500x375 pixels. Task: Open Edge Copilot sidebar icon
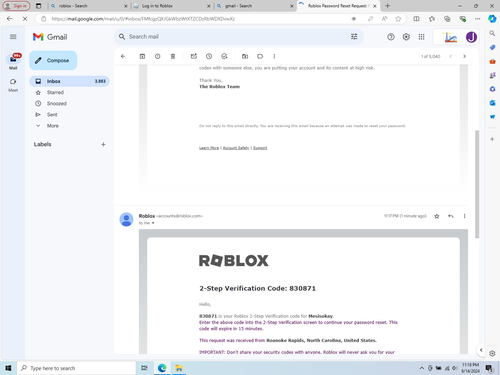click(x=492, y=19)
